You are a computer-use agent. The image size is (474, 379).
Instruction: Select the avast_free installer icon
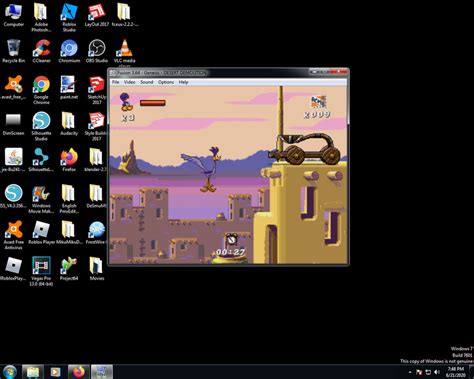click(13, 87)
